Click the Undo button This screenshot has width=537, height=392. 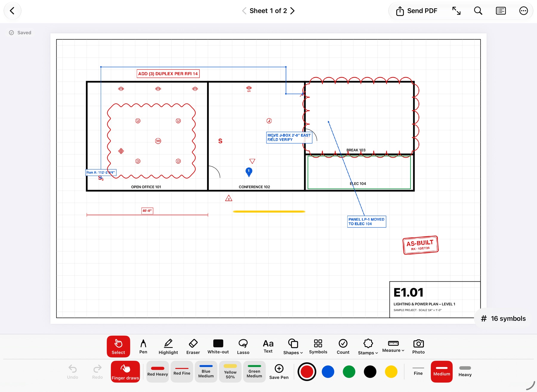(x=72, y=372)
